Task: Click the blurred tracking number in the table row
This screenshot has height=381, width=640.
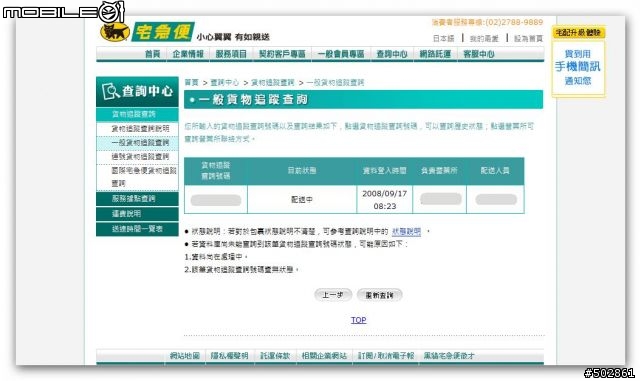Action: click(216, 200)
